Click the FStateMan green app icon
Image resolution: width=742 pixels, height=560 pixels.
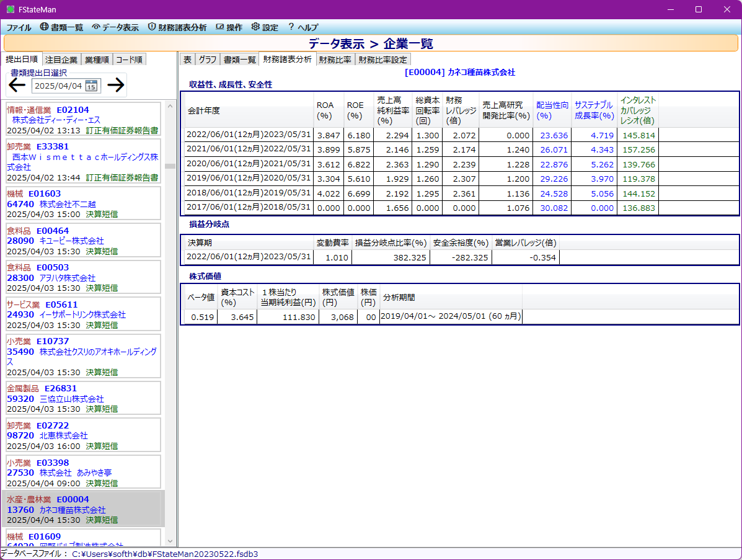[11, 9]
